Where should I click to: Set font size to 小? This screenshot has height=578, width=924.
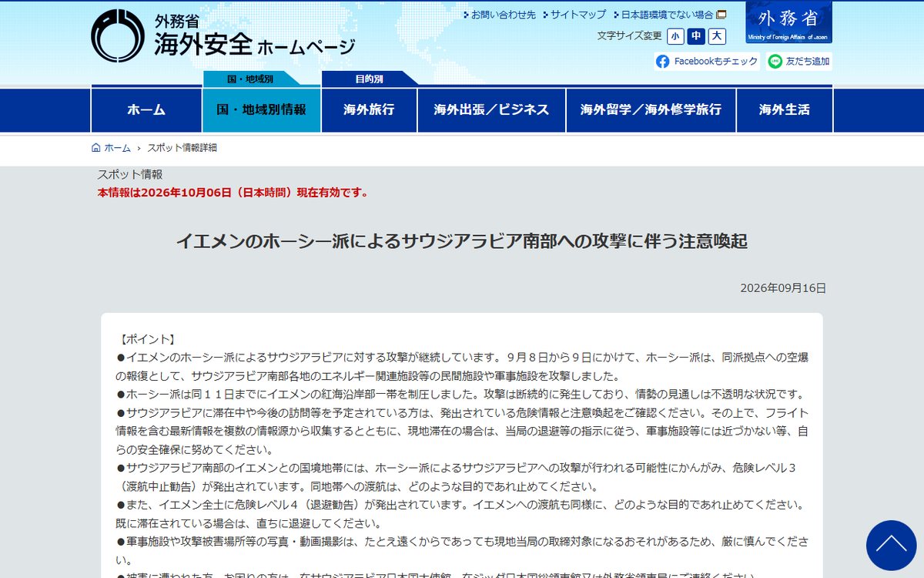[675, 36]
